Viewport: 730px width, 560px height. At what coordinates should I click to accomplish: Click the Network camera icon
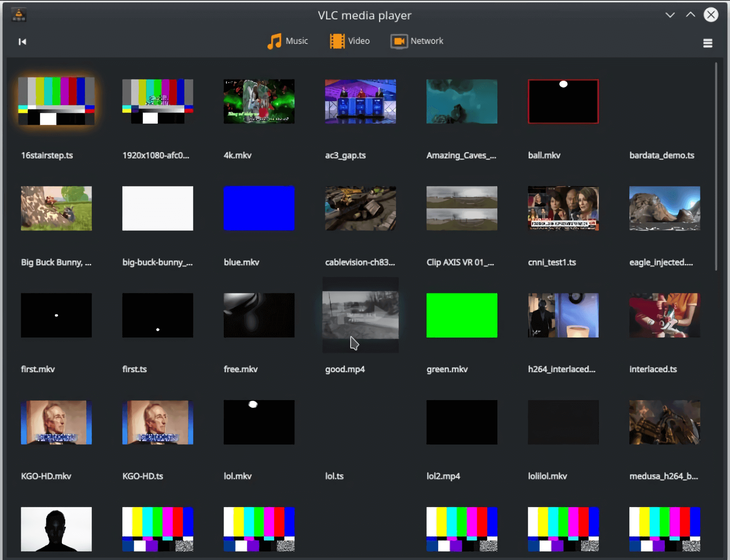pos(399,41)
